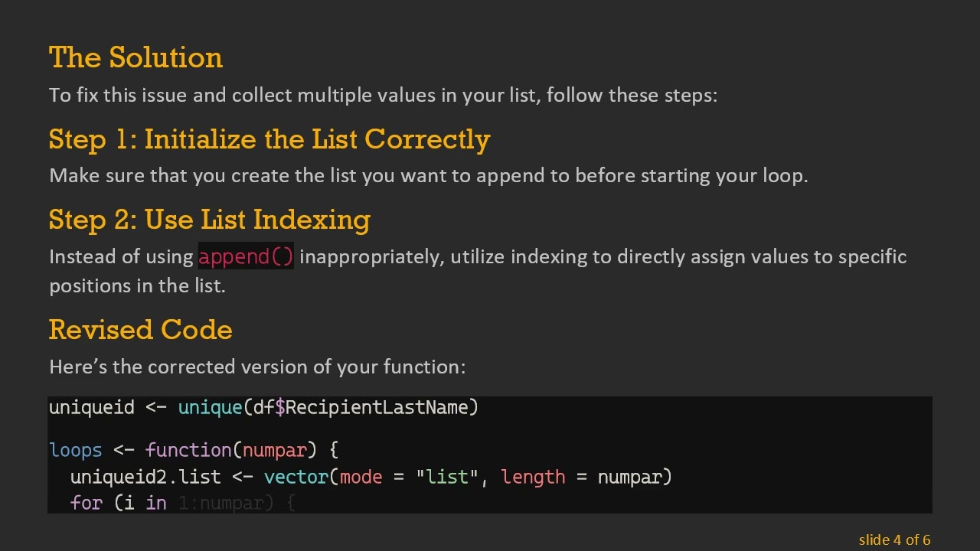The height and width of the screenshot is (551, 980).
Task: Click the "length" argument in the code
Action: click(x=533, y=478)
